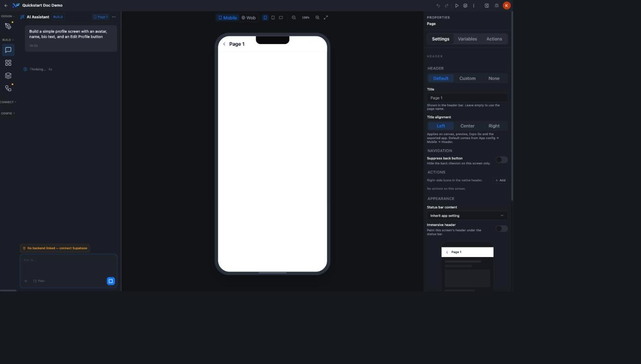Toggle the side panel layout icon
The image size is (641, 364).
486,6
